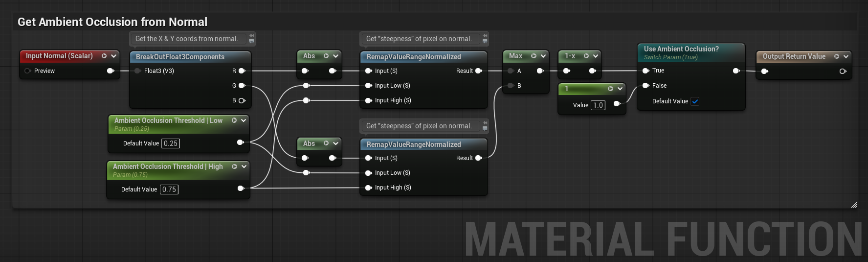Click the Preview input pin on Input Normal

28,71
